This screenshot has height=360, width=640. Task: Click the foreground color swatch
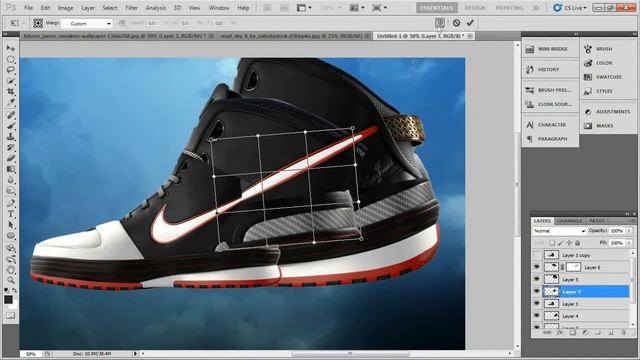pos(8,300)
